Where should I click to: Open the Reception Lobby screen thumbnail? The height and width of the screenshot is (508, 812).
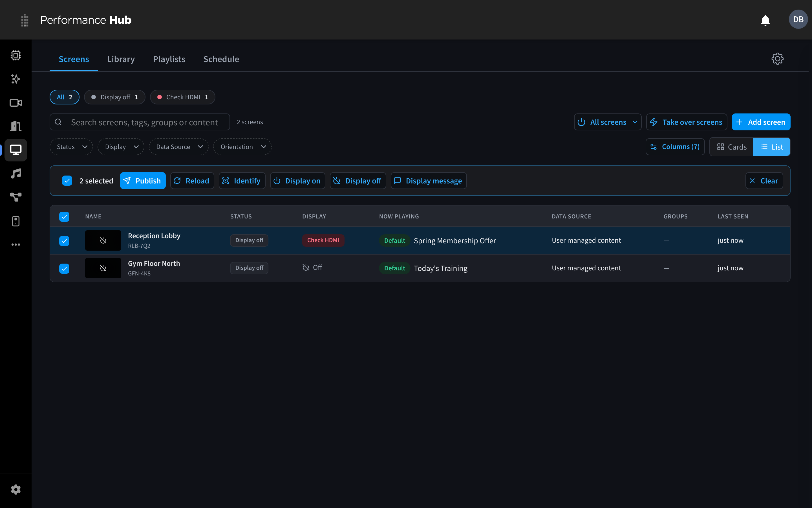103,240
